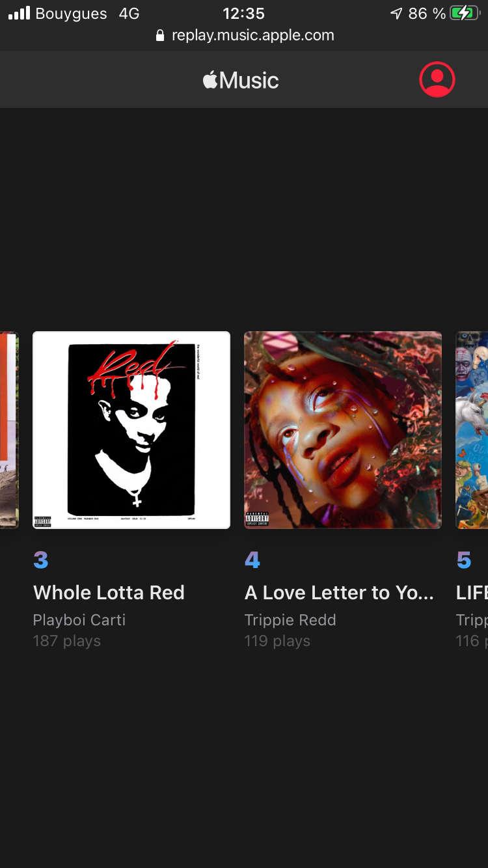The height and width of the screenshot is (868, 488).
Task: Tap the 187 plays text
Action: coord(67,641)
